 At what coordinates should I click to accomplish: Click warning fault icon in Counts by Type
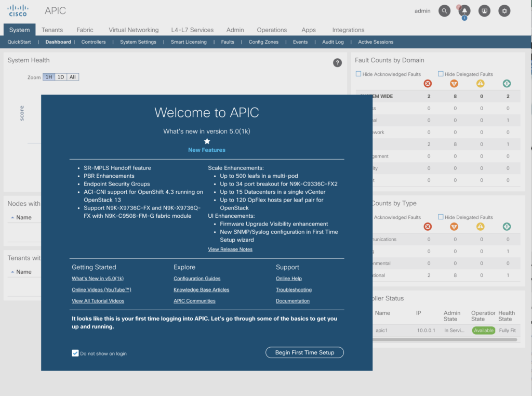pos(507,227)
